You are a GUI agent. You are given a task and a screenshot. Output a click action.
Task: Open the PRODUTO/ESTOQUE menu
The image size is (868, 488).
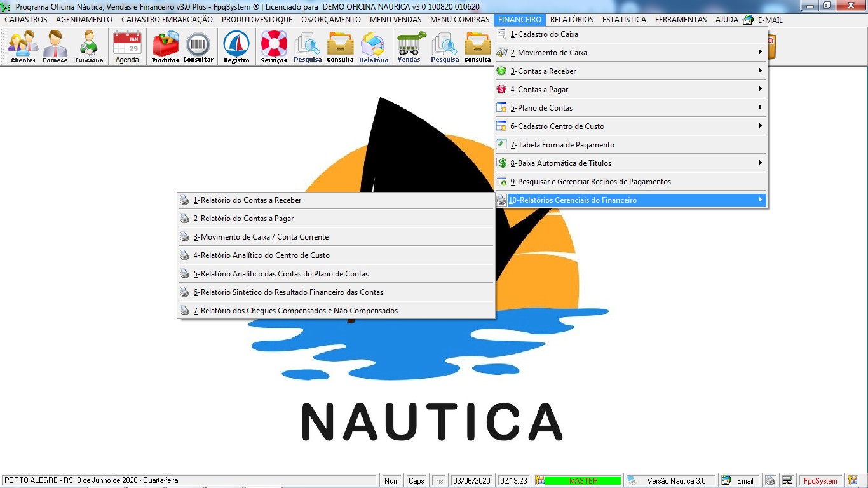pos(257,20)
